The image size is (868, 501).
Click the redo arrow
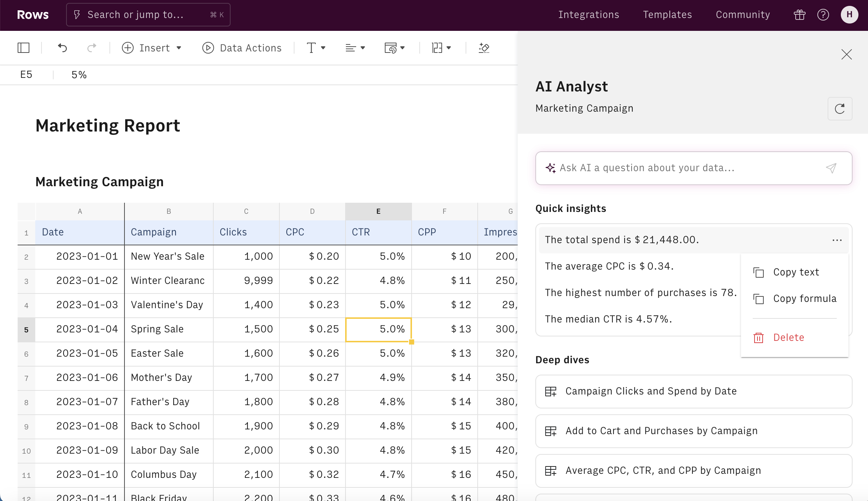tap(92, 48)
